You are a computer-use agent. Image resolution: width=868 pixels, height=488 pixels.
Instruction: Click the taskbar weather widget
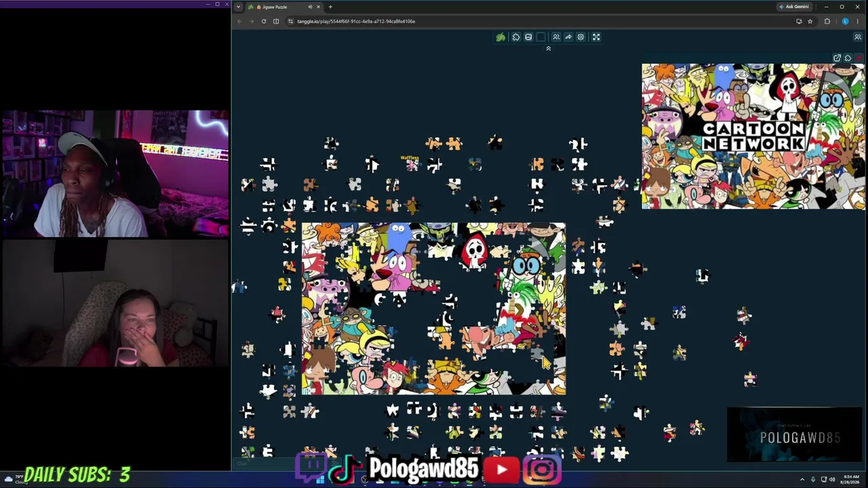[15, 479]
